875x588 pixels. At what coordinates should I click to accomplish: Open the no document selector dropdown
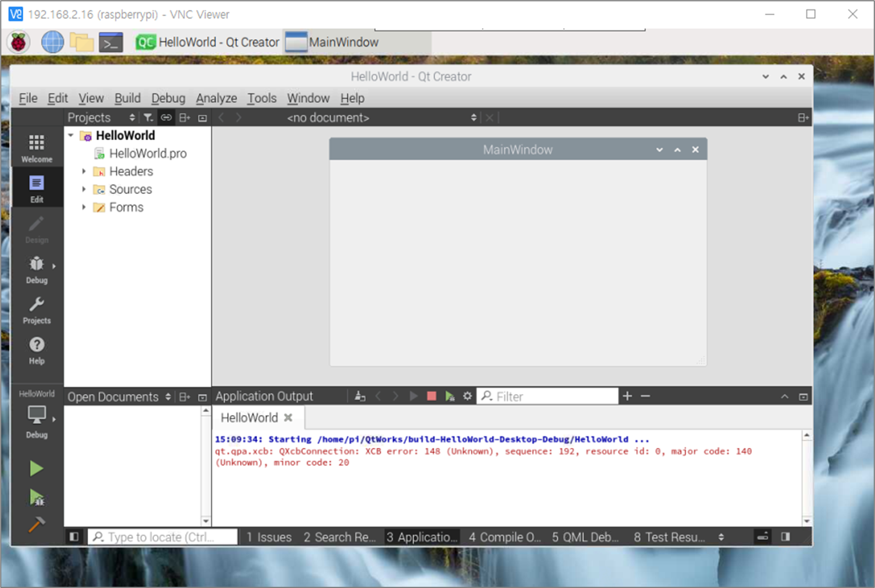pos(381,117)
